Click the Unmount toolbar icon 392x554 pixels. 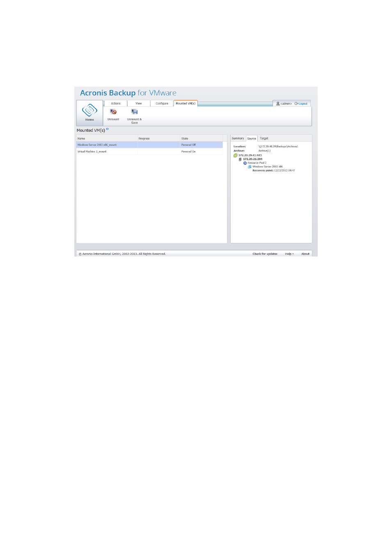coord(113,112)
